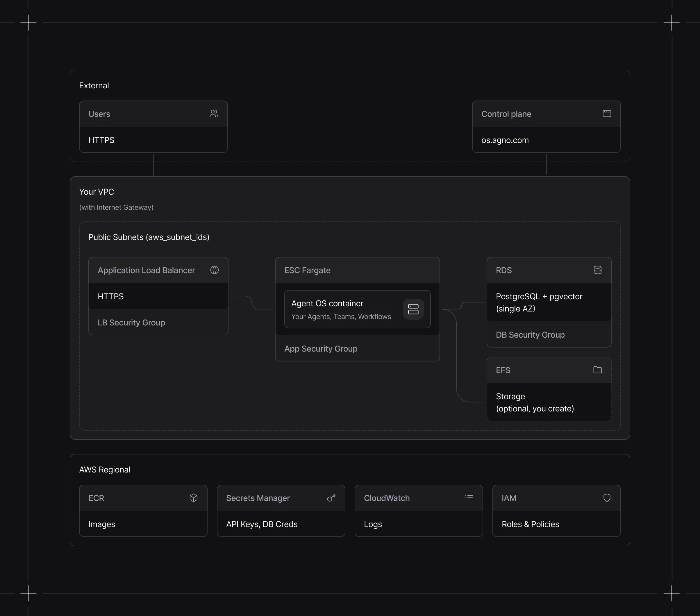Click the ECR package icon
The width and height of the screenshot is (700, 616).
pyautogui.click(x=194, y=498)
